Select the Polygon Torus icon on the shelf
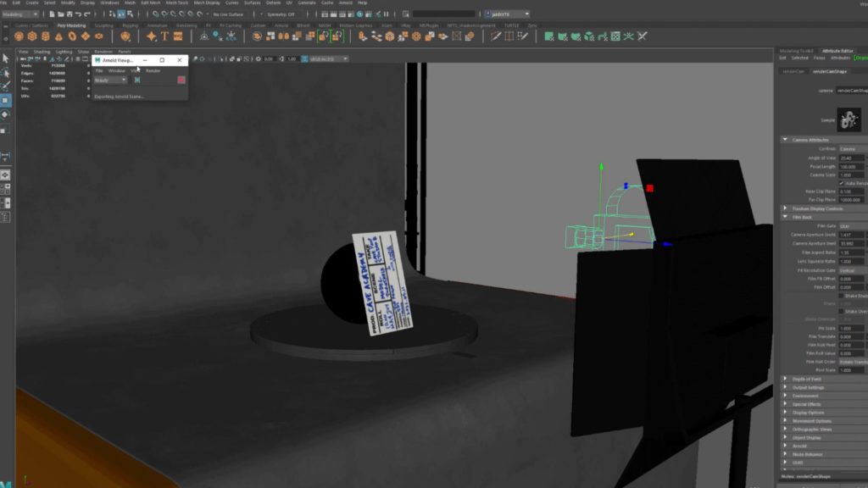Screen dimensions: 868x488 72,36
